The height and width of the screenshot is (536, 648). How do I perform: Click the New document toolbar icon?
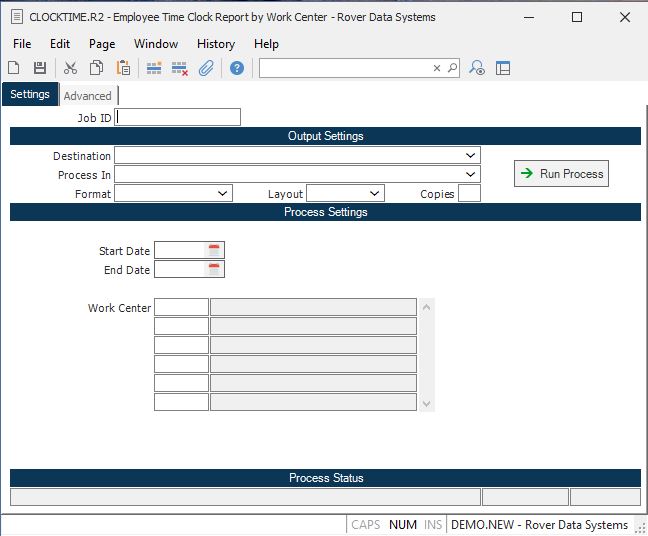[x=14, y=68]
